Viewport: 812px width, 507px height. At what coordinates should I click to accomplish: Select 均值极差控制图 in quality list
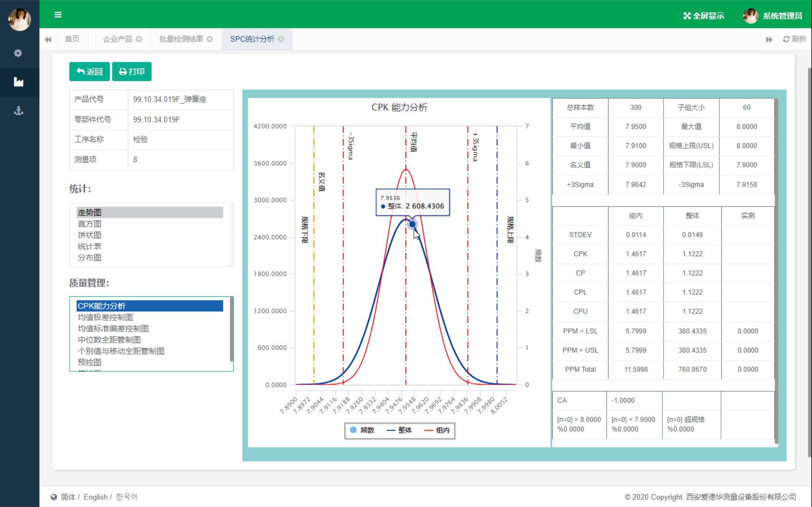click(105, 317)
